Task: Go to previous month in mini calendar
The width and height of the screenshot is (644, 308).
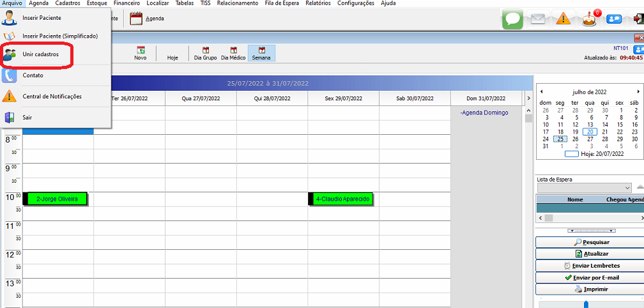Action: tap(541, 92)
